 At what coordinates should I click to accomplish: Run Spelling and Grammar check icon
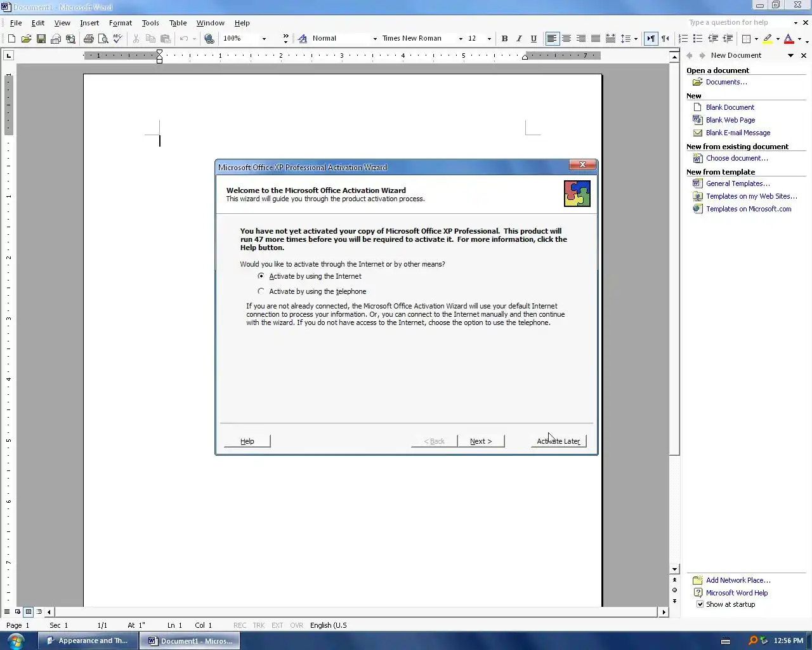point(117,39)
